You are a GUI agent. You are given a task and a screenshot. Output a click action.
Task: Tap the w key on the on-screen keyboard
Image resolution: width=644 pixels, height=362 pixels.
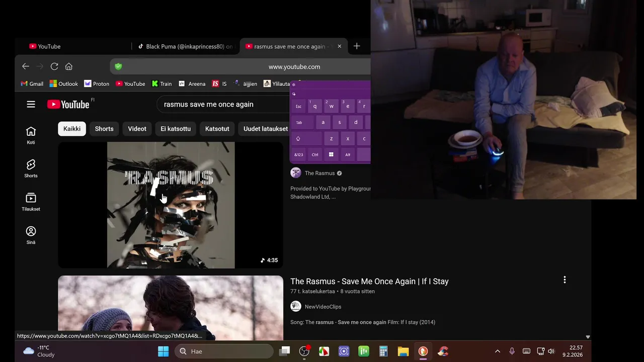[x=331, y=106]
